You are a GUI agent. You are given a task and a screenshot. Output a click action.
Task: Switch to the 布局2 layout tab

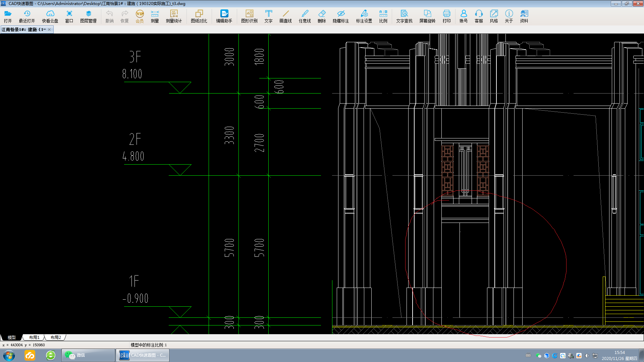(56, 338)
